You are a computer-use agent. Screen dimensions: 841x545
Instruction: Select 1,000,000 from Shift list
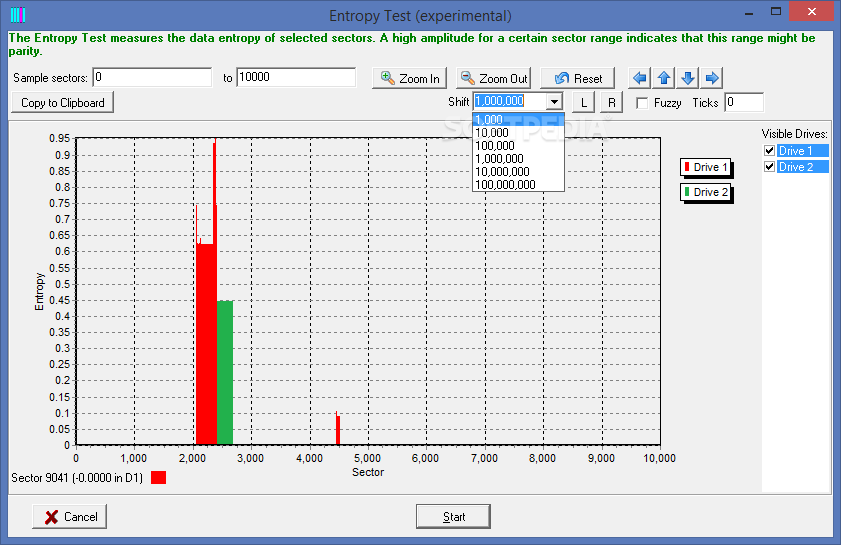518,159
